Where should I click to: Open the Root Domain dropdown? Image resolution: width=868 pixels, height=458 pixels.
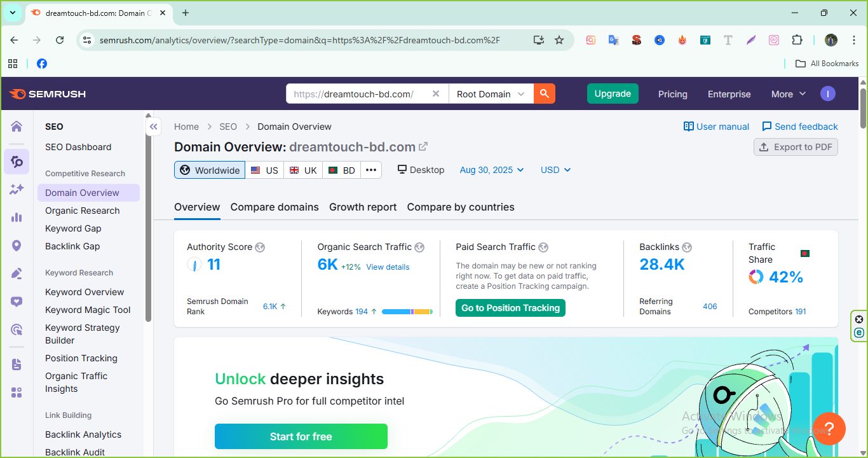click(491, 94)
